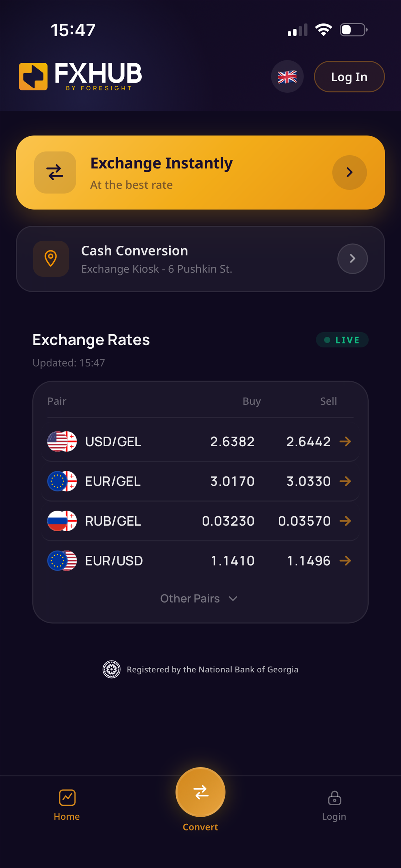Select the EUR/USD currency pair flags

(x=62, y=561)
